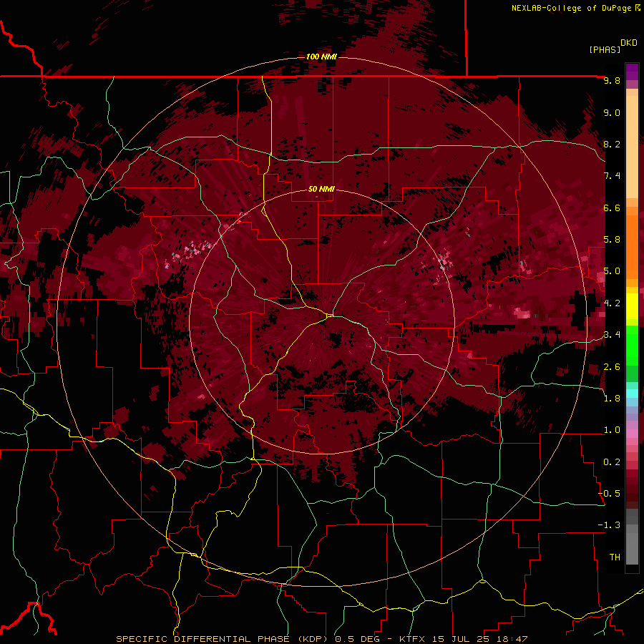Image resolution: width=644 pixels, height=644 pixels.
Task: Click the 9.8 value on the color scale
Action: click(x=612, y=80)
